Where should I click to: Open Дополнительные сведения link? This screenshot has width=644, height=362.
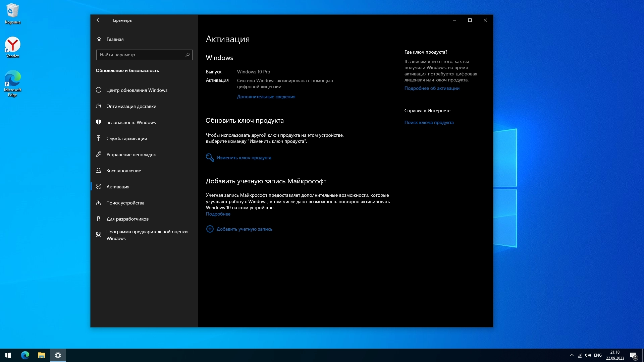click(266, 97)
